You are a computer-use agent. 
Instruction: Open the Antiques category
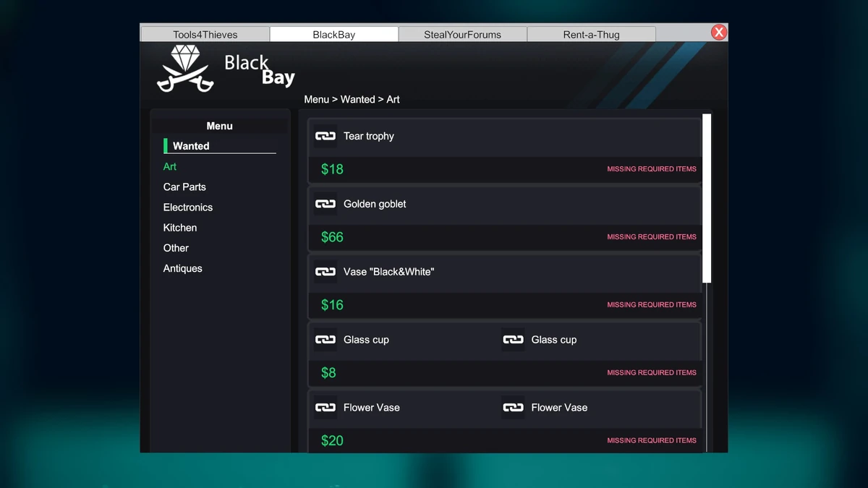183,268
